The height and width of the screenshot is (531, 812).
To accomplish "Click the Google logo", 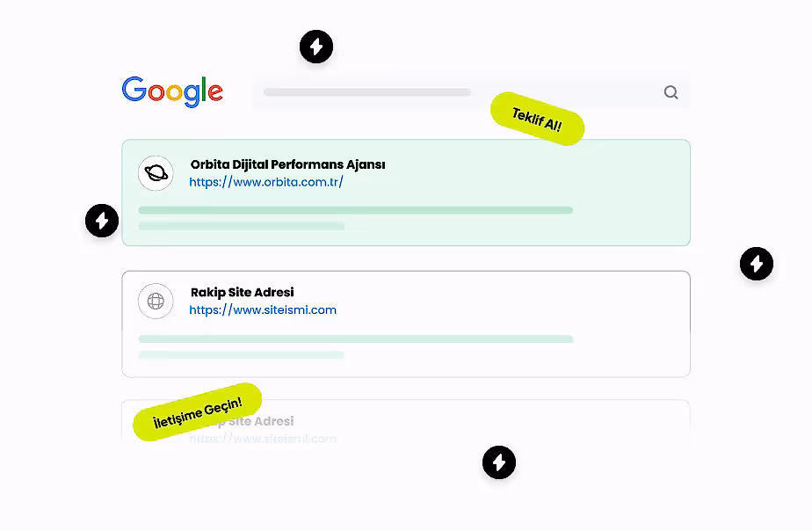I will [172, 91].
